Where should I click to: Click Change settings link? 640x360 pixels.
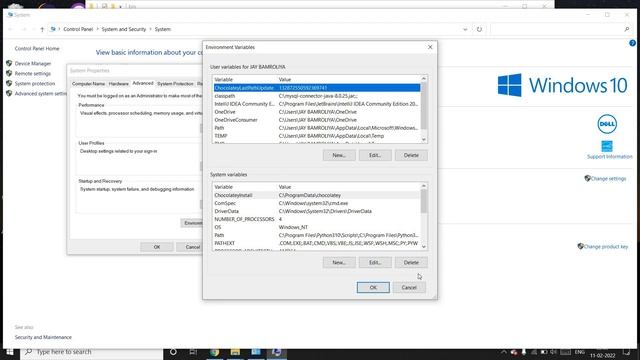click(x=608, y=179)
